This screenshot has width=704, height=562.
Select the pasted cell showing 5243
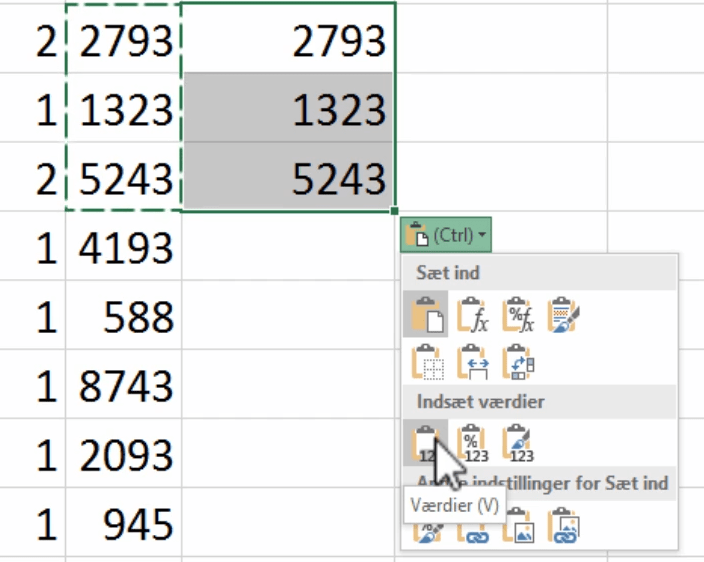point(289,177)
